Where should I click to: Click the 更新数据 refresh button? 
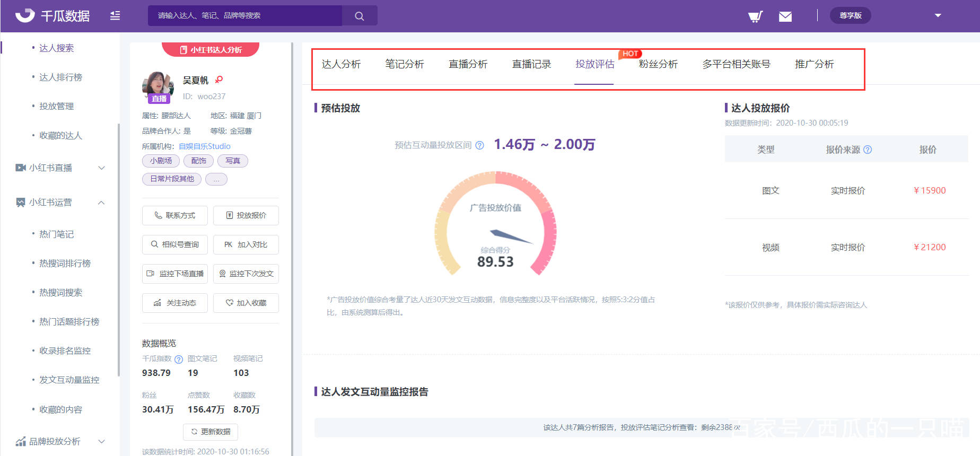tap(211, 432)
